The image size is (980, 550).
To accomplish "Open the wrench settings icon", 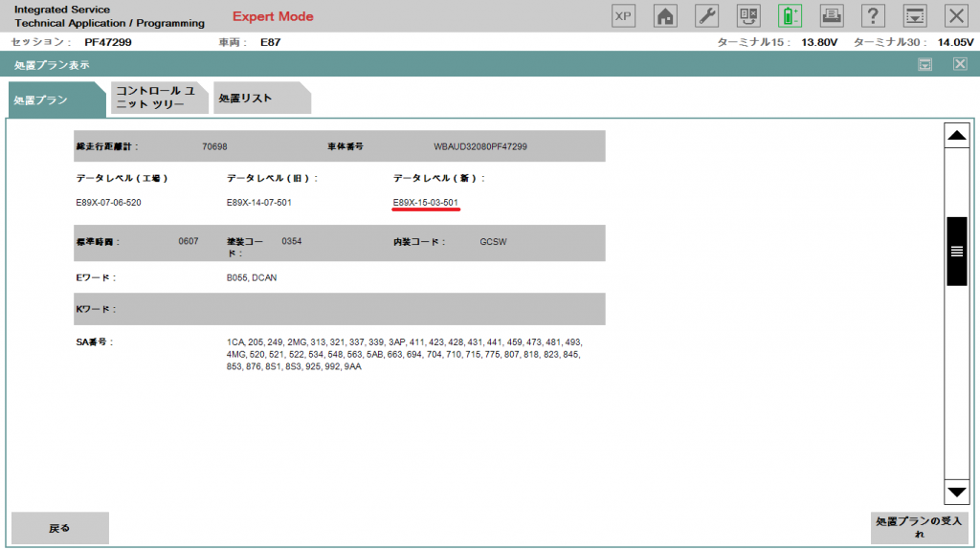I will pos(706,15).
